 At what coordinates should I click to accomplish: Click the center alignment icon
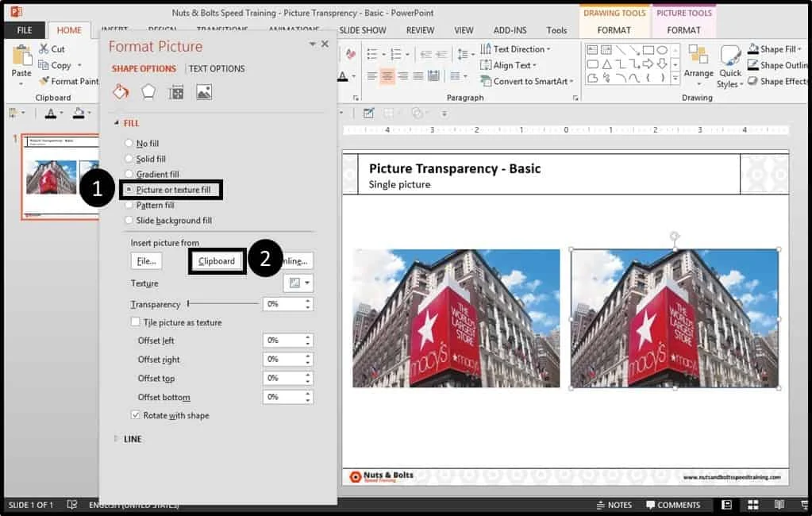coord(387,77)
